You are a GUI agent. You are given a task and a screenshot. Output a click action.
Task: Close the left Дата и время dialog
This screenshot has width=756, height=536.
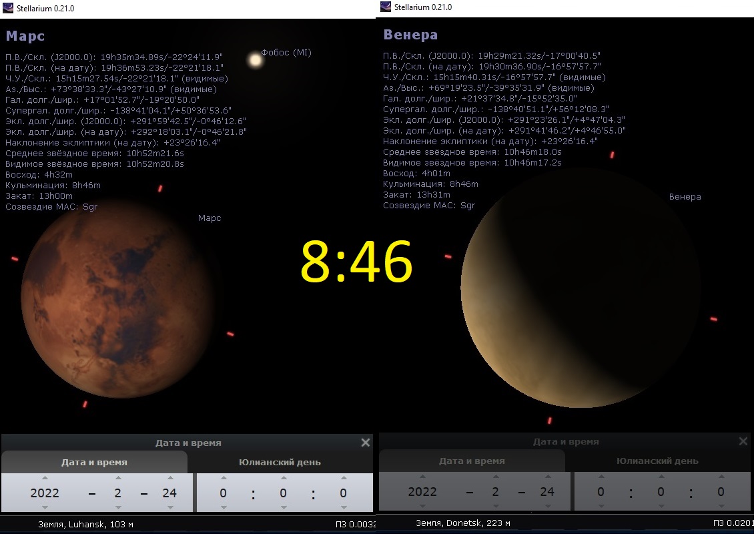pyautogui.click(x=366, y=443)
